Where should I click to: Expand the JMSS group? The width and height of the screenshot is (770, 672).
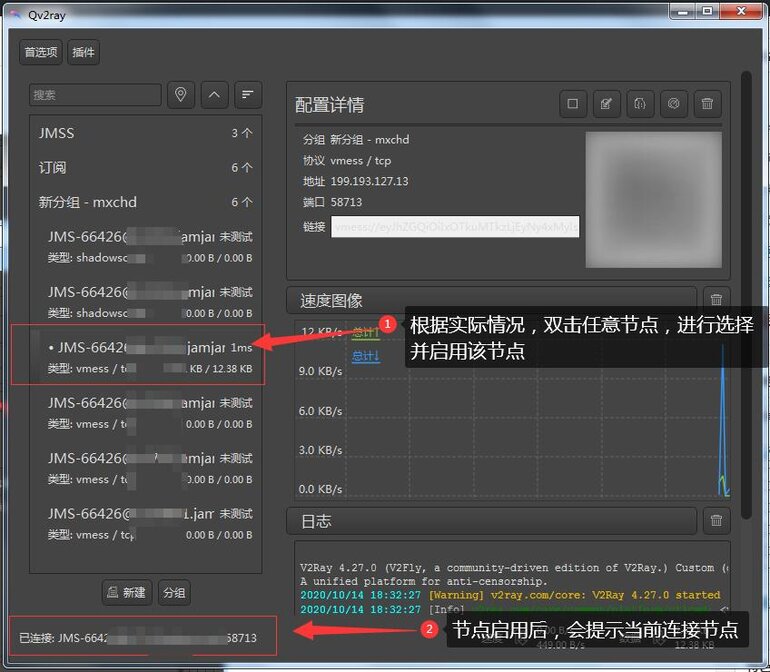[x=146, y=133]
